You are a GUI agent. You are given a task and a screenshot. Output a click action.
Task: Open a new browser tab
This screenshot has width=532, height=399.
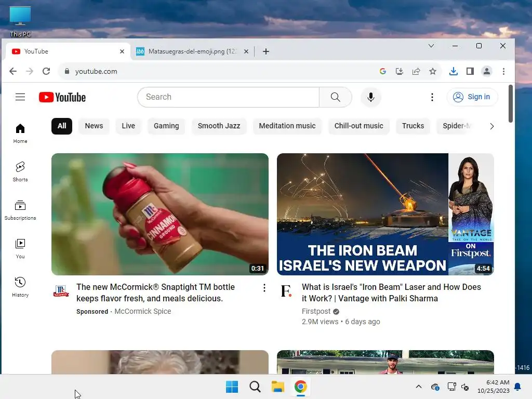point(266,51)
